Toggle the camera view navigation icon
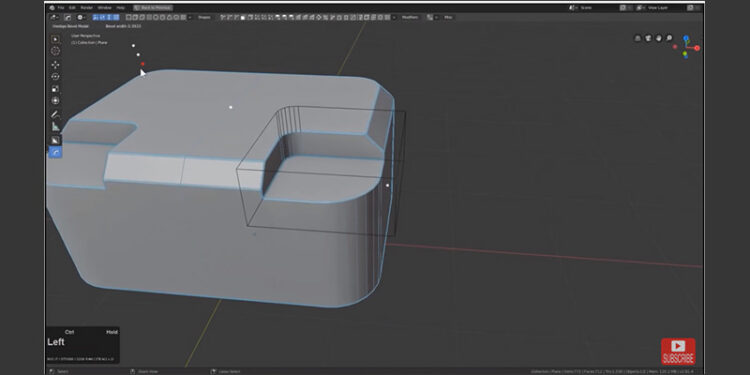750x375 pixels. 648,38
